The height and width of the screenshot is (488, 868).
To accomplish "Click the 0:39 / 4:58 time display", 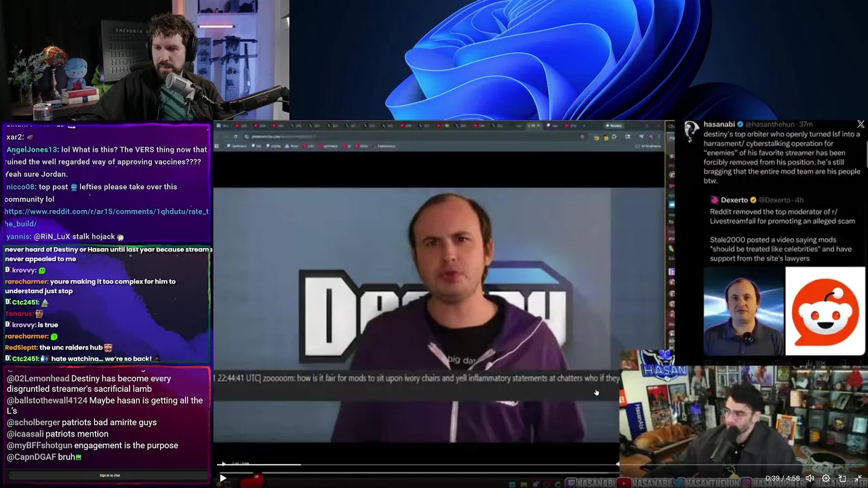I will (783, 479).
